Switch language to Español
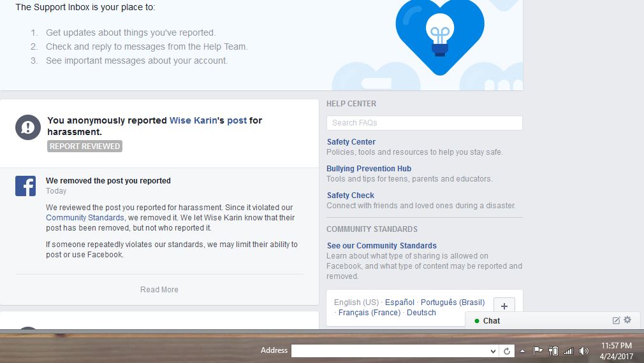The image size is (644, 363). 400,302
